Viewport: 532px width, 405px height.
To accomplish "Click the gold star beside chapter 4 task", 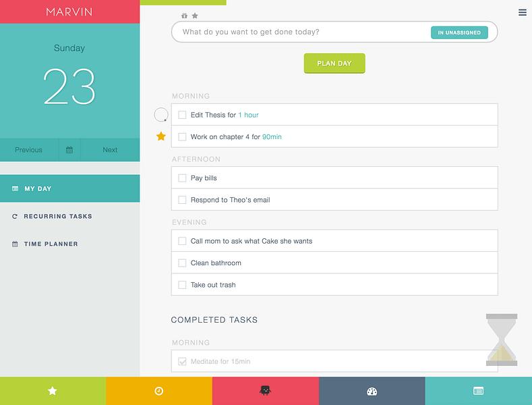I will click(x=161, y=136).
